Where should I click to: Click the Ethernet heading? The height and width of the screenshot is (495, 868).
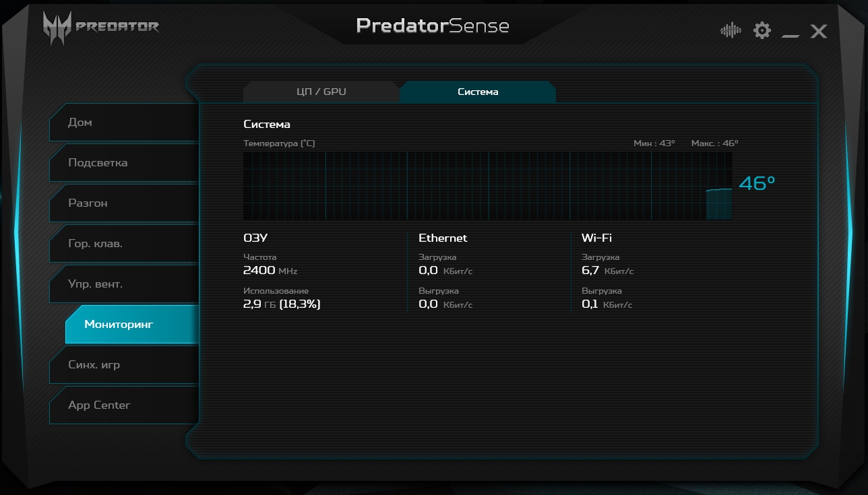tap(443, 238)
